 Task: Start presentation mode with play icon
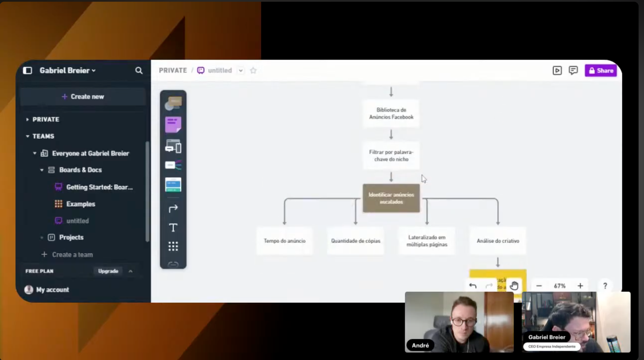[557, 71]
